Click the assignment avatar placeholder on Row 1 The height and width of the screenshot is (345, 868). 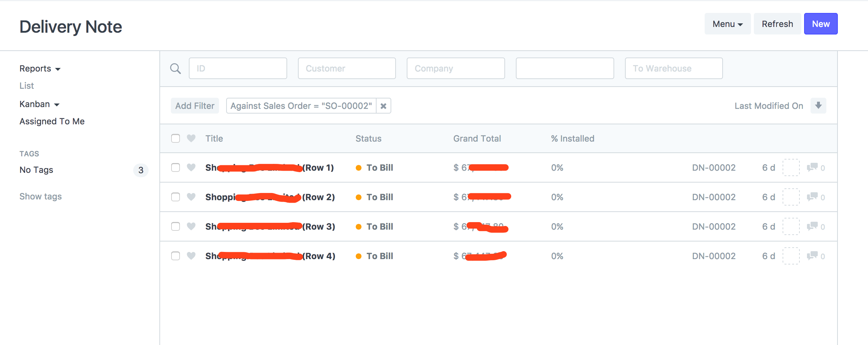(x=792, y=167)
